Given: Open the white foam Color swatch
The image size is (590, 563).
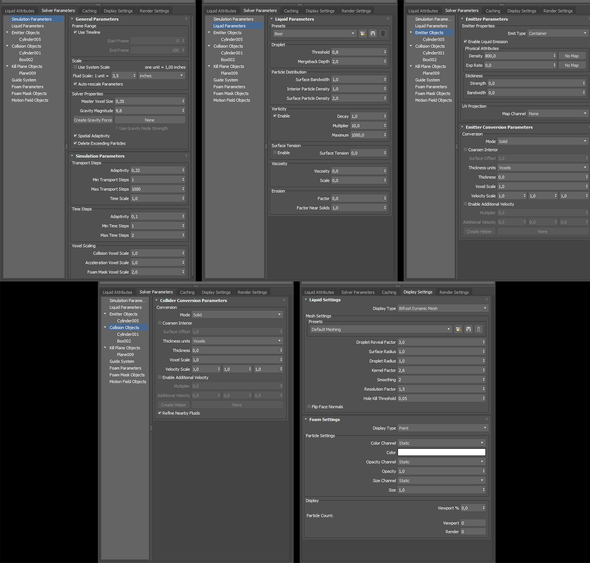Looking at the screenshot, I should click(x=441, y=452).
